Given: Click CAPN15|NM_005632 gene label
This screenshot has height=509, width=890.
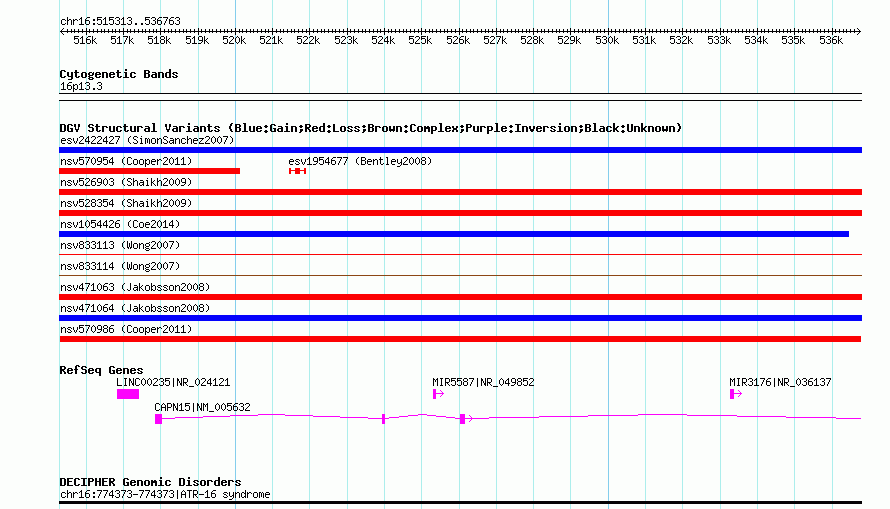Looking at the screenshot, I should 202,407.
